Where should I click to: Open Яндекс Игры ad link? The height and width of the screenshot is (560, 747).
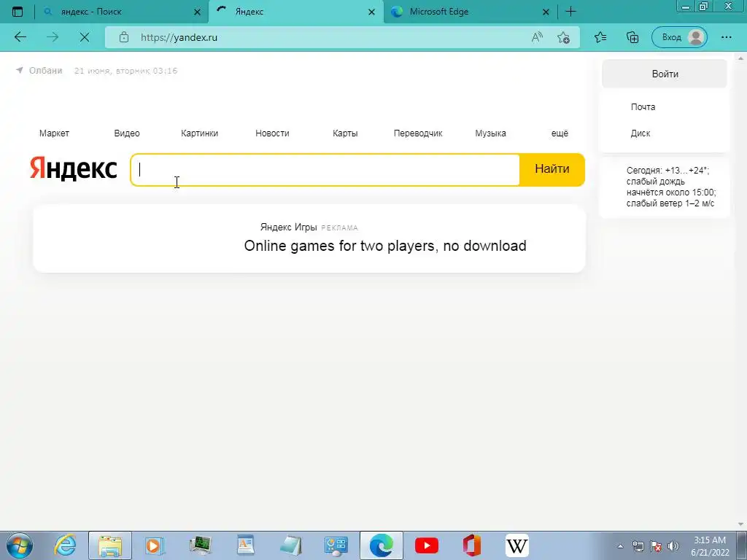coord(289,227)
